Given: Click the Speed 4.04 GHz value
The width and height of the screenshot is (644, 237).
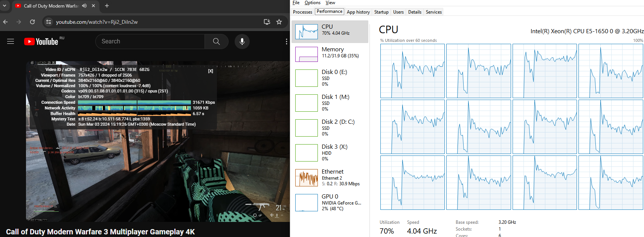Looking at the screenshot, I should pos(422,231).
